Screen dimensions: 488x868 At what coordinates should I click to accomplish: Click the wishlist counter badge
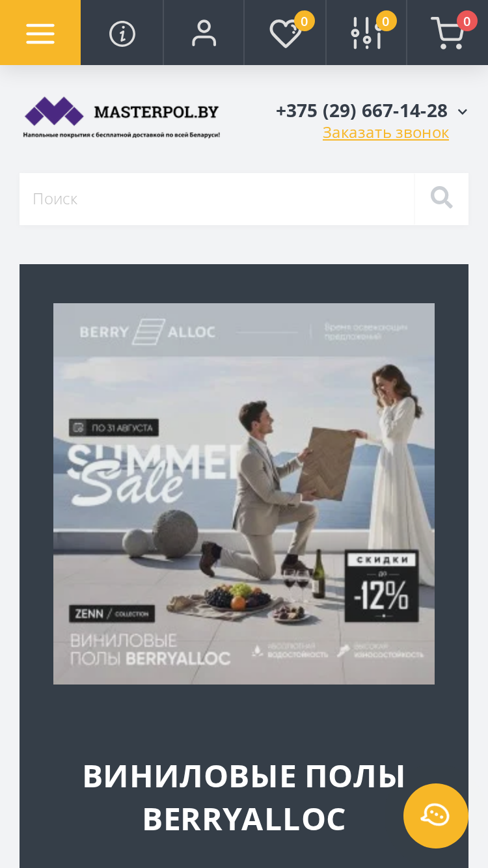304,21
